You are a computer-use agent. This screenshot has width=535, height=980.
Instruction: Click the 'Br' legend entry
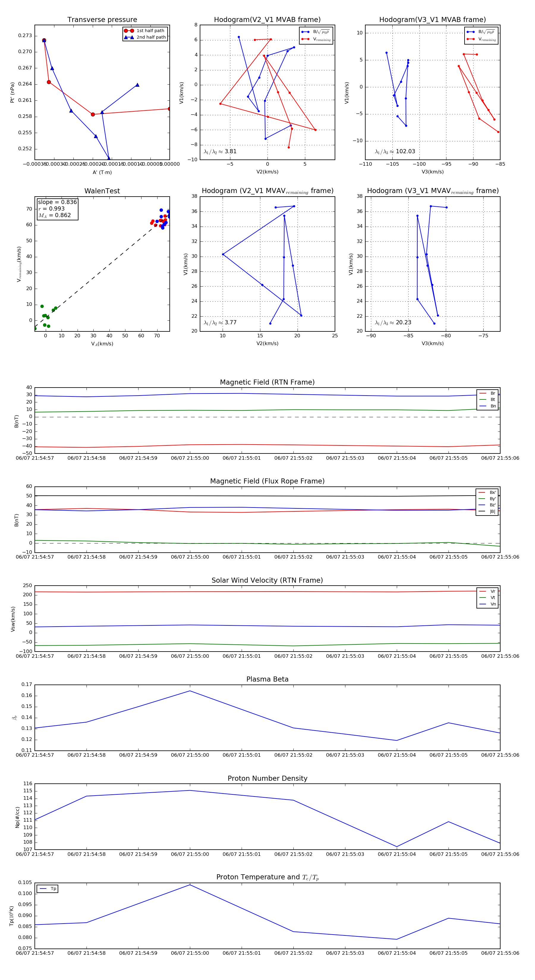[487, 393]
